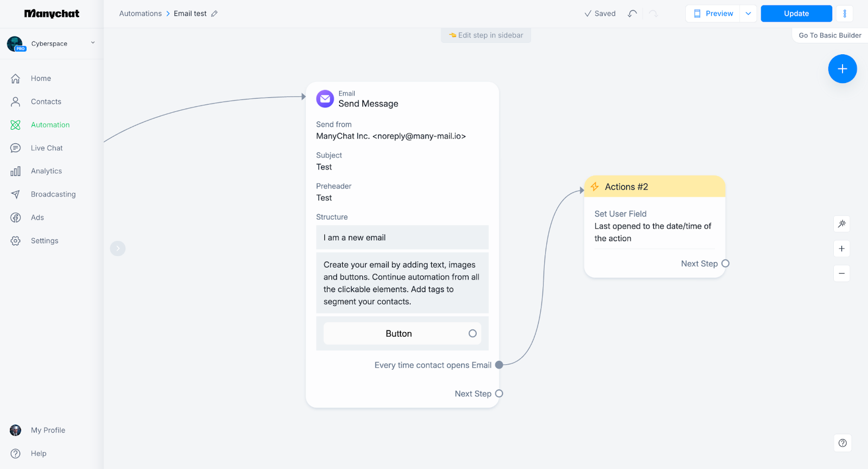This screenshot has width=868, height=469.
Task: Click the Every time contact opens Email connector
Action: point(499,365)
